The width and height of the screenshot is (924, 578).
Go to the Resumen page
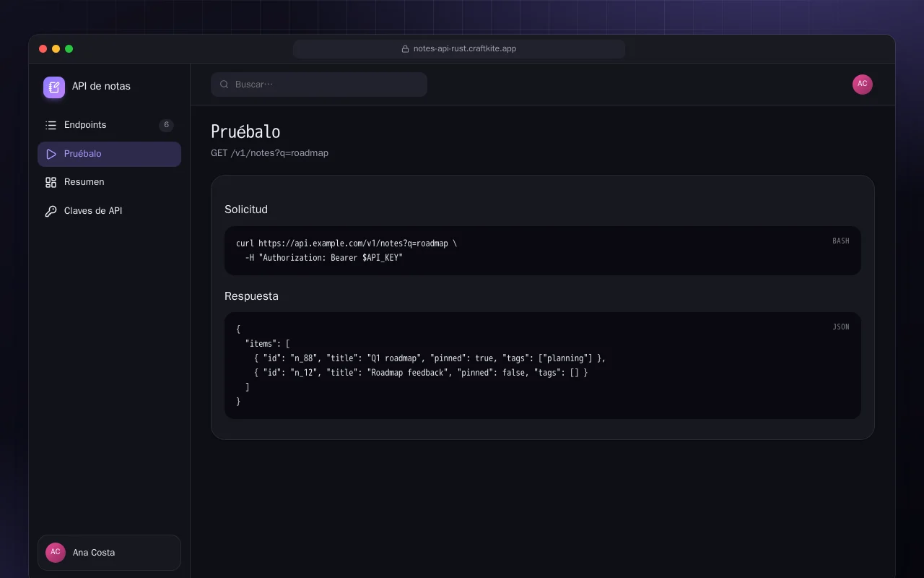click(x=109, y=182)
